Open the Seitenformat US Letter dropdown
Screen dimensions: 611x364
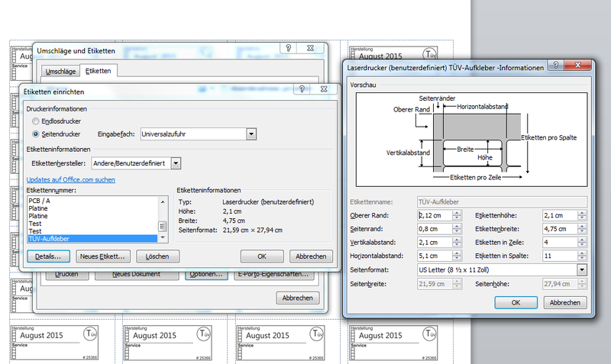point(582,270)
